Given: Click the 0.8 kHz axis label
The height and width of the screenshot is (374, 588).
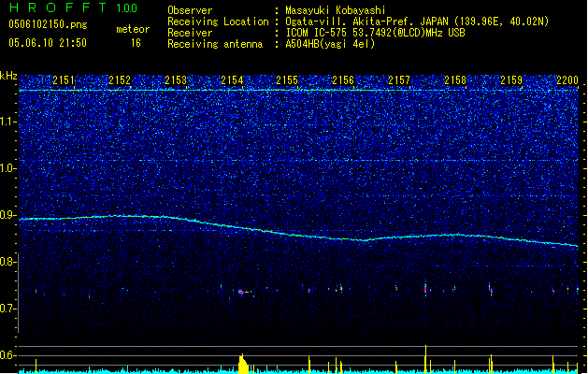Looking at the screenshot, I should pos(8,262).
